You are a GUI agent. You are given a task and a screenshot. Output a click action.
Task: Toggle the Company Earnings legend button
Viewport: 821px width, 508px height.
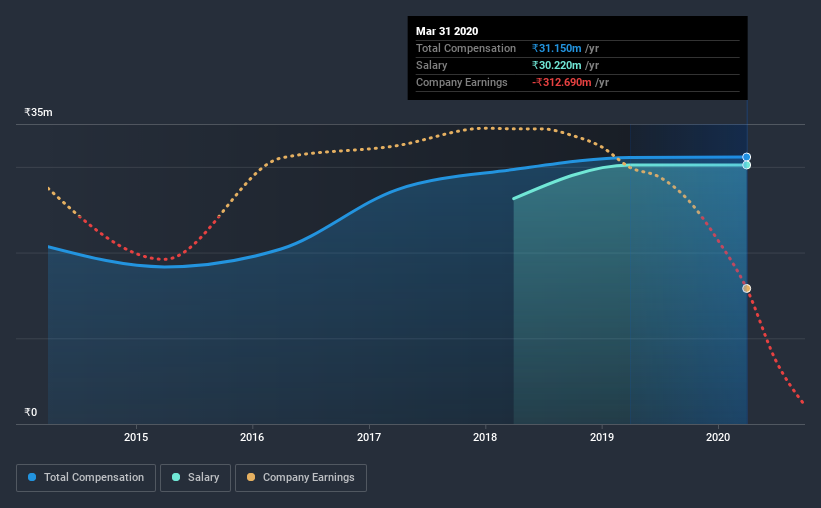(301, 478)
